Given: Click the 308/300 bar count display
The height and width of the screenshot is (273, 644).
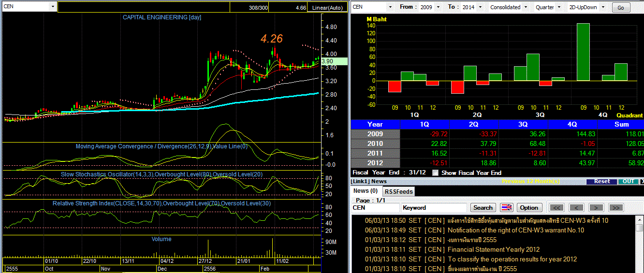Looking at the screenshot, I should [258, 8].
